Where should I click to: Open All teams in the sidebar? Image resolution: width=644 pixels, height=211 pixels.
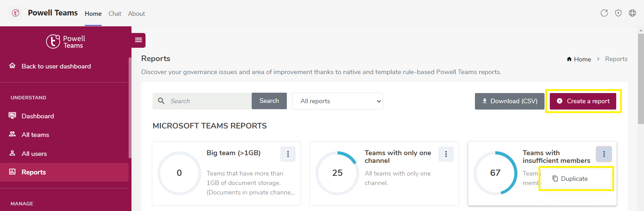64,134
